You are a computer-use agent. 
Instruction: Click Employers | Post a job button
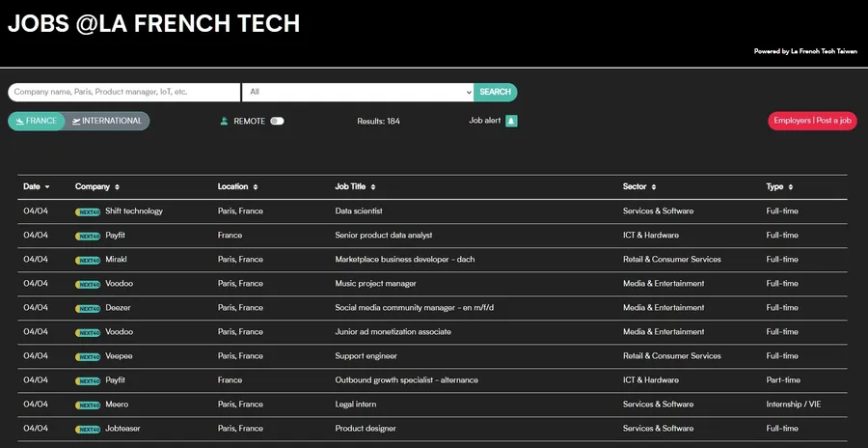[812, 121]
